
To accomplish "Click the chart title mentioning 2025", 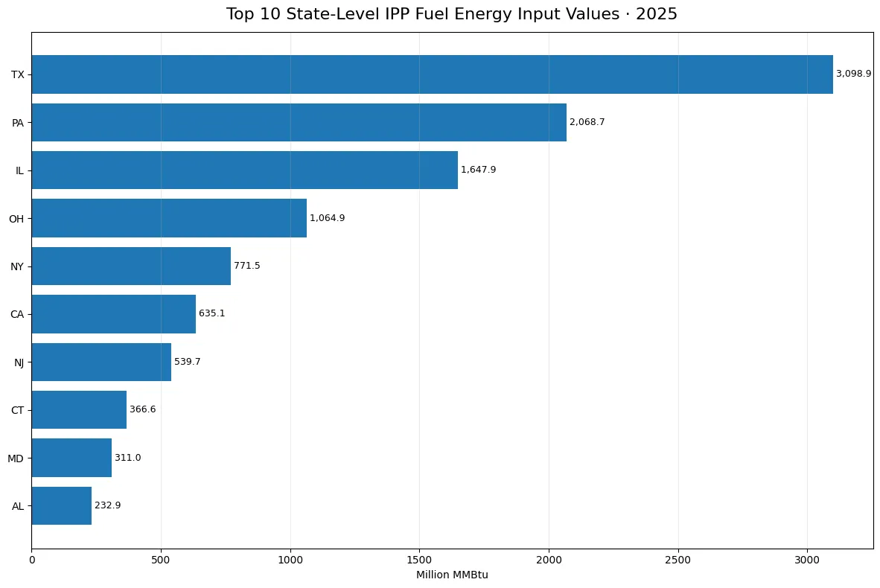I will coord(452,14).
